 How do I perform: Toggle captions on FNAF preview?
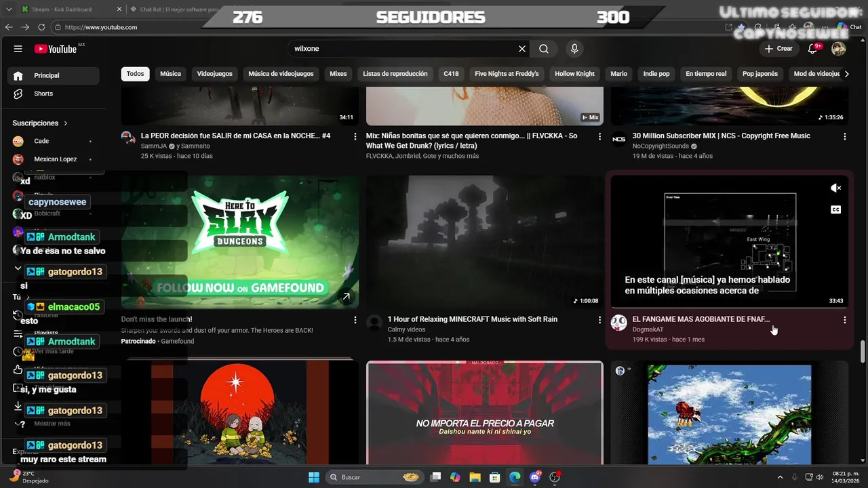pyautogui.click(x=836, y=209)
